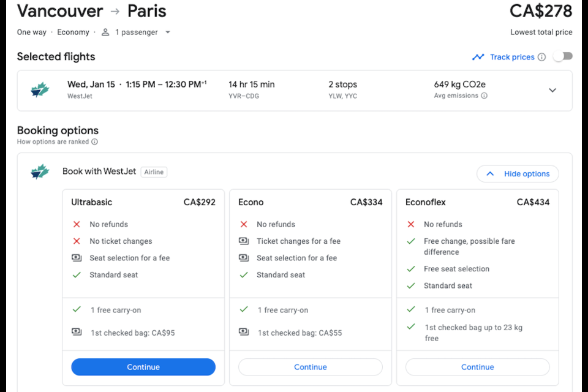The image size is (588, 392).
Task: Open How options are ranked link
Action: (x=53, y=142)
